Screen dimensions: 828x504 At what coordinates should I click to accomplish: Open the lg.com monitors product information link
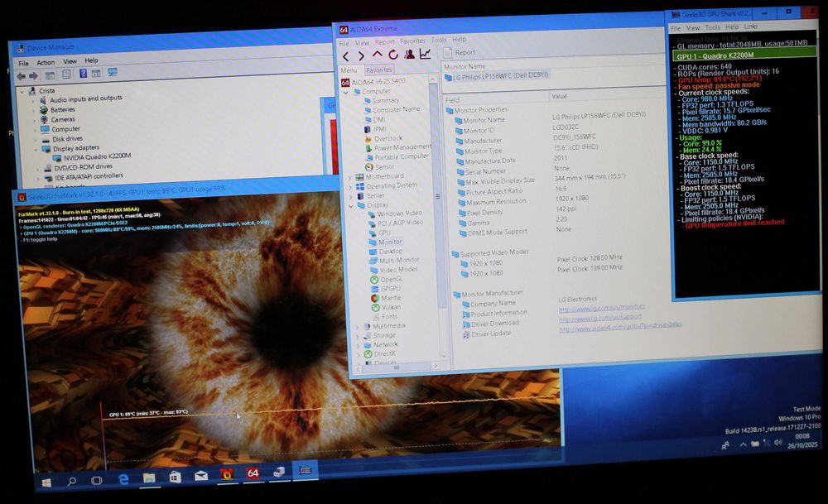601,307
